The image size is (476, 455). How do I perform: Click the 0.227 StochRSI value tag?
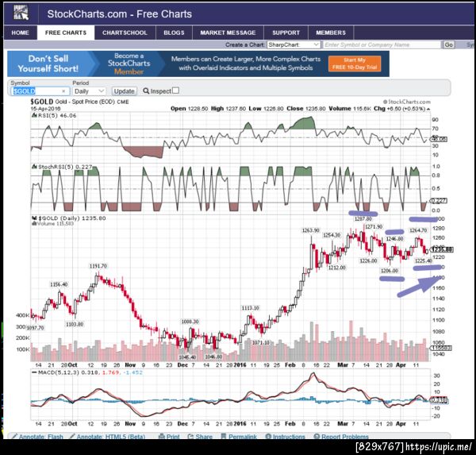[439, 201]
